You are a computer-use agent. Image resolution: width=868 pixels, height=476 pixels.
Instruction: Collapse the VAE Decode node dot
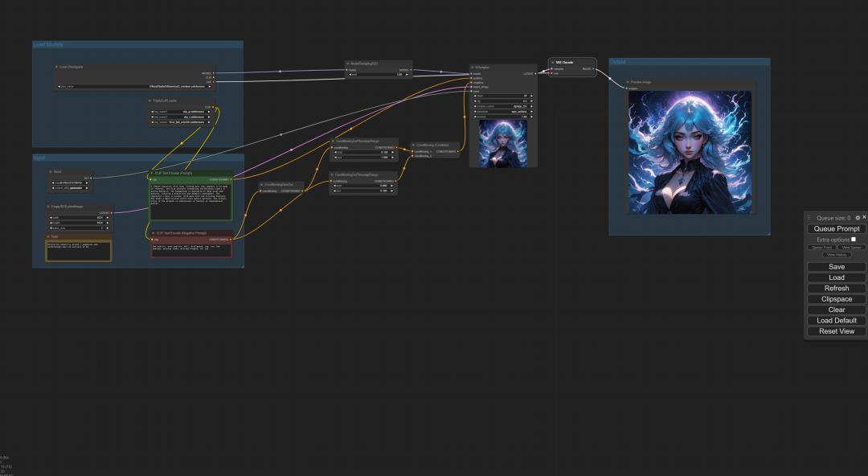[x=553, y=62]
